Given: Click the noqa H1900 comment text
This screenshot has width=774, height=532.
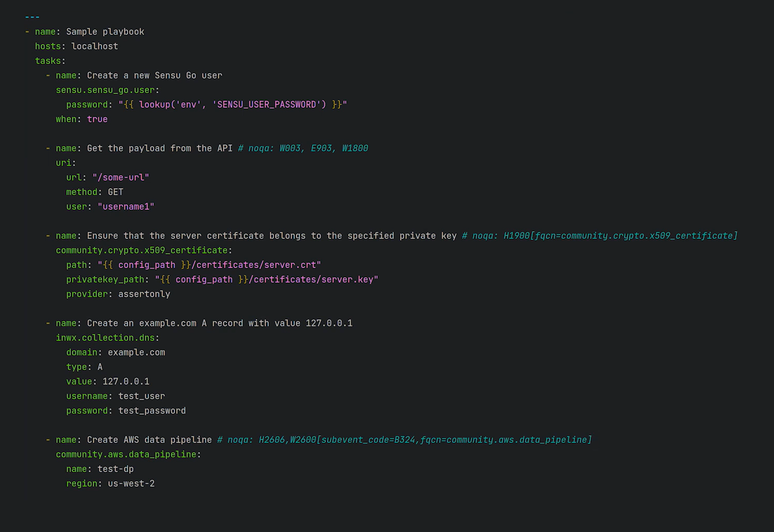Looking at the screenshot, I should [x=599, y=236].
